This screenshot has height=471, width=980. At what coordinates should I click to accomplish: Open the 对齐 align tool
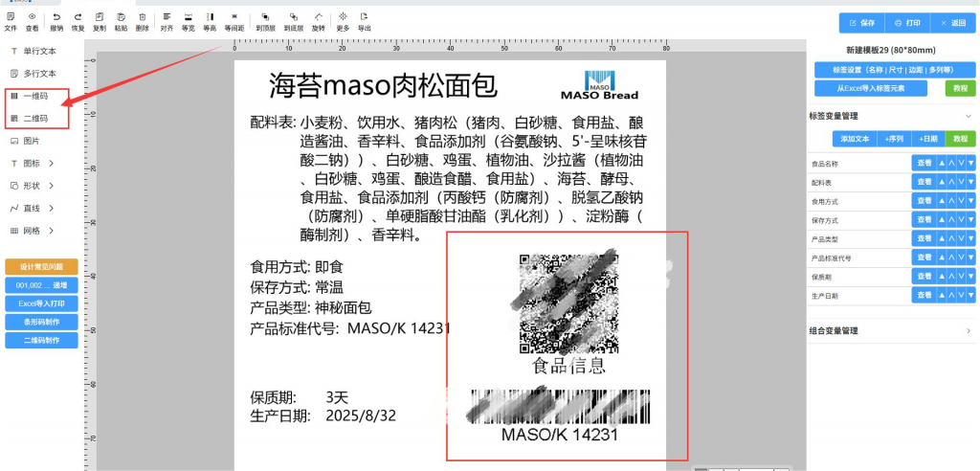167,22
